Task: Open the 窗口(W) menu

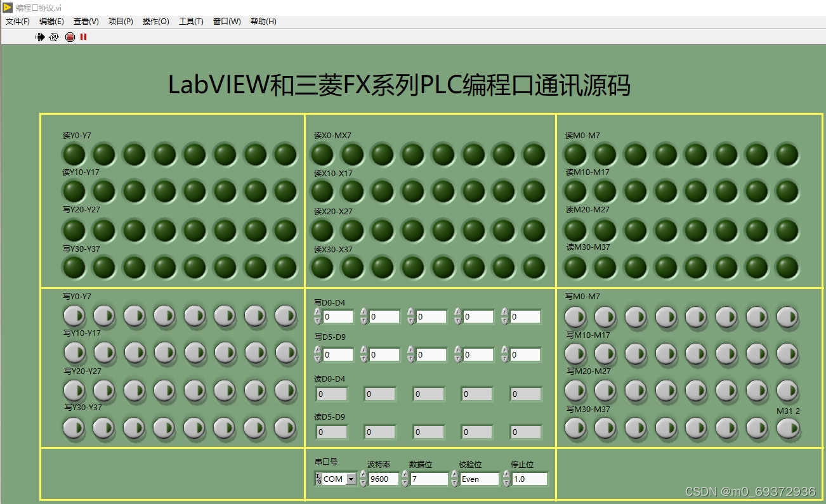Action: coord(227,21)
